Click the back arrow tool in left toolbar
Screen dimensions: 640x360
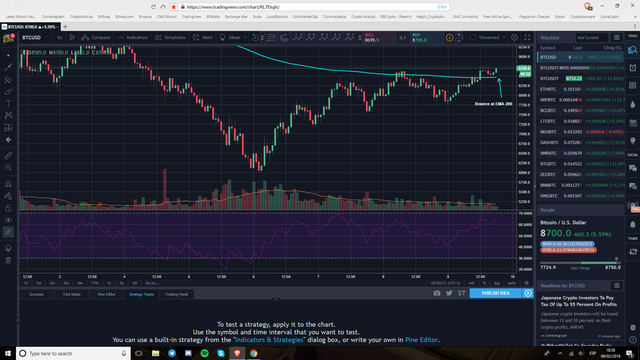click(x=8, y=140)
